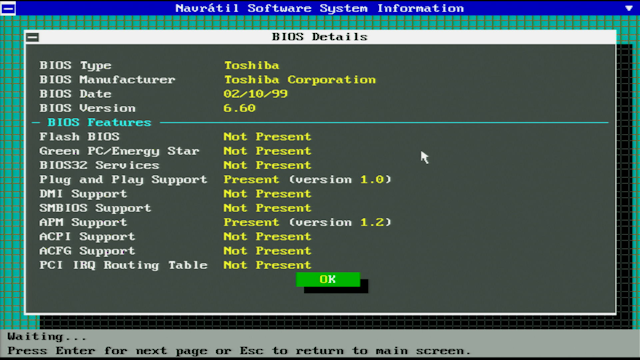The height and width of the screenshot is (360, 640).
Task: Click the Press Enter for next page hint
Action: pyautogui.click(x=239, y=351)
